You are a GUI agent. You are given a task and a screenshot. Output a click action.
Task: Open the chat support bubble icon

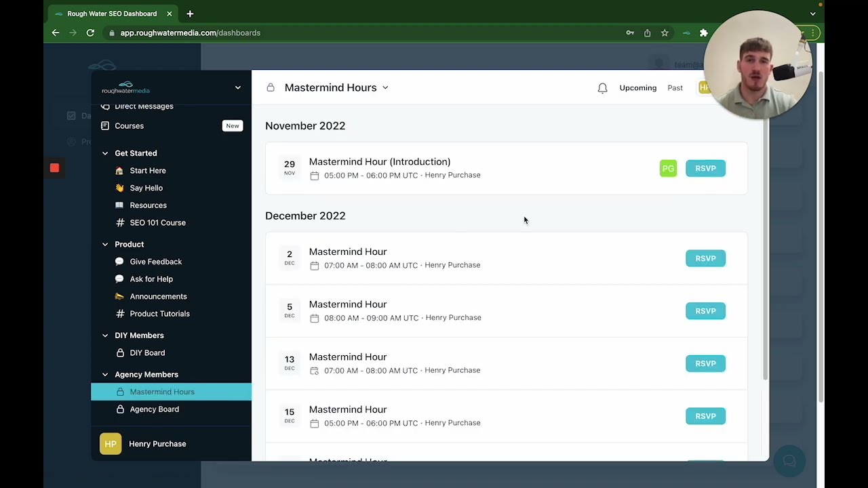(789, 462)
